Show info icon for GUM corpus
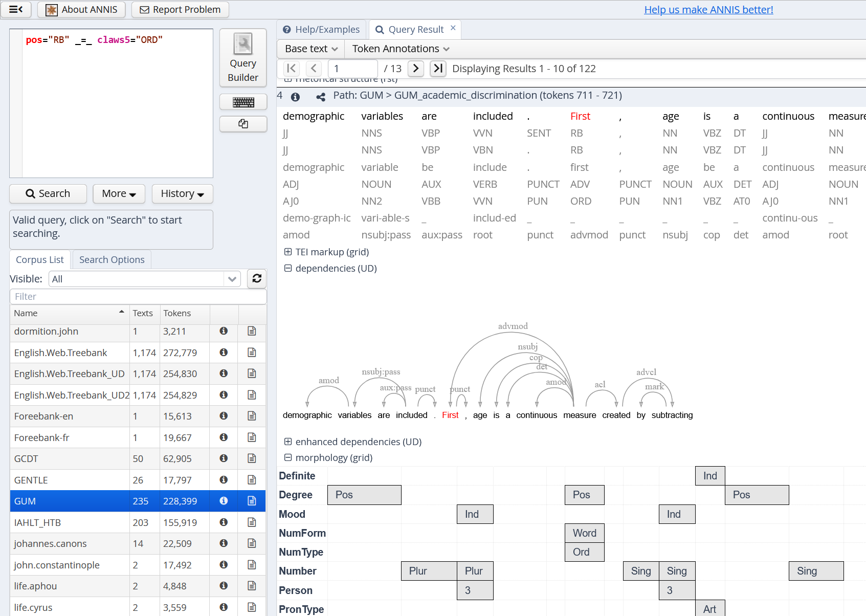The width and height of the screenshot is (866, 616). coord(224,501)
